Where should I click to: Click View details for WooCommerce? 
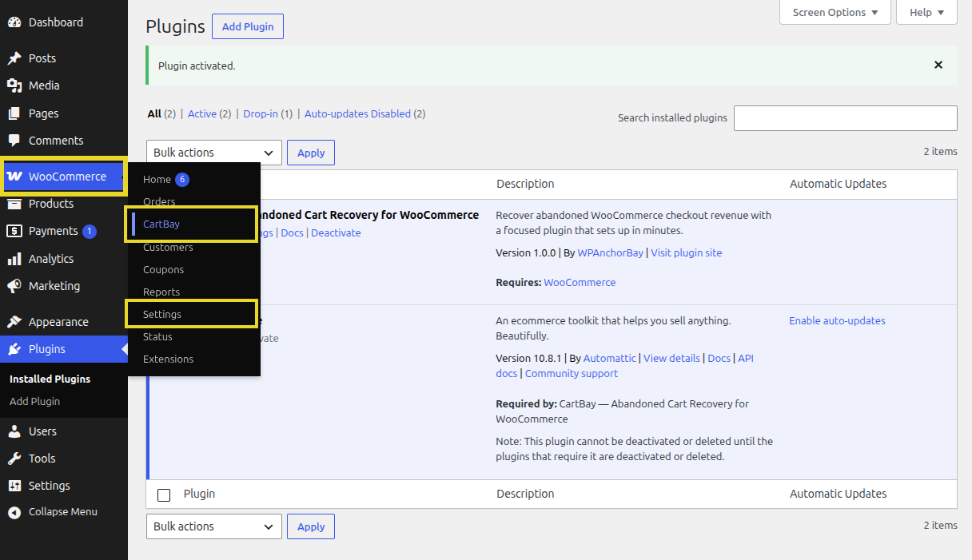(x=671, y=359)
